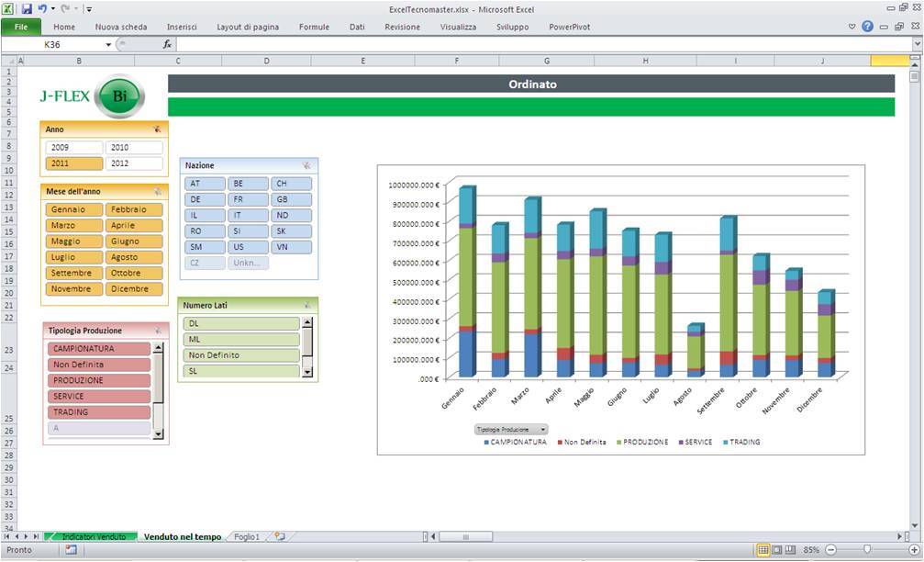Toggle US country in Nazione slicer

248,247
